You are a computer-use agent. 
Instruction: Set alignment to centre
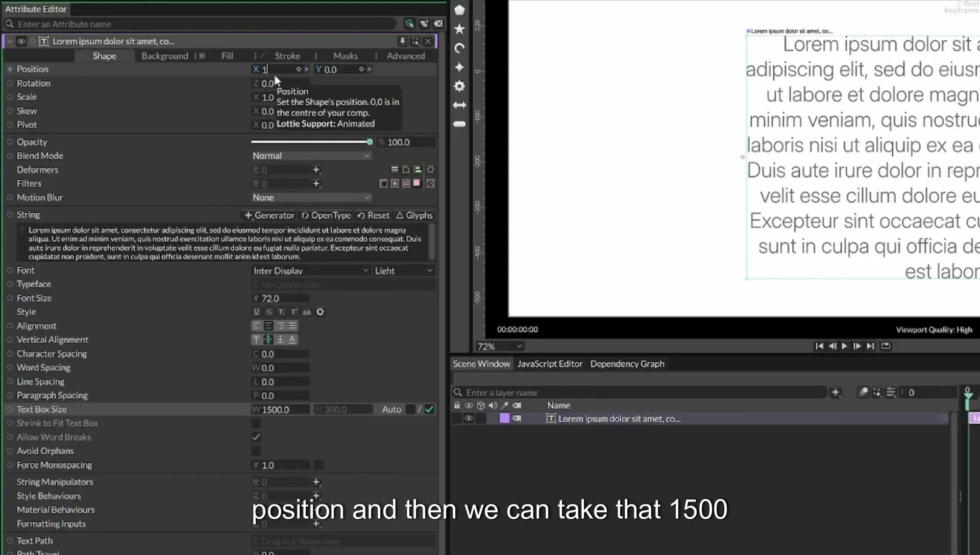[x=268, y=325]
